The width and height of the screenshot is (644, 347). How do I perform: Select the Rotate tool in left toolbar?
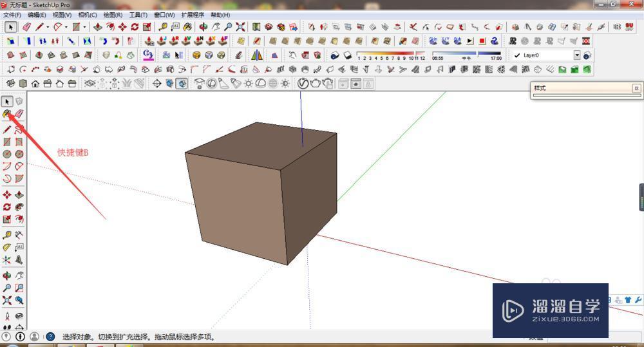(7, 207)
